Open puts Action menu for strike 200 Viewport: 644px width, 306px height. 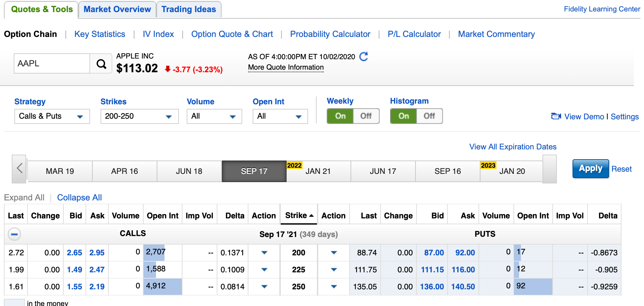pos(334,253)
